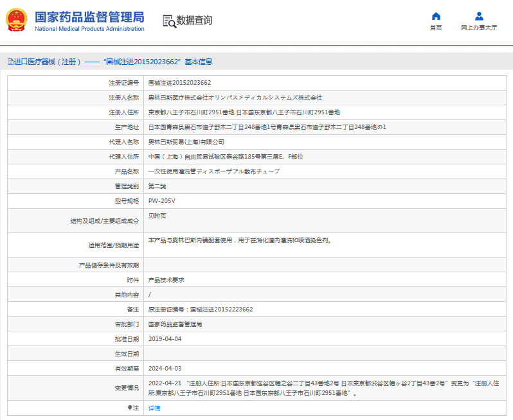Viewport: 513px width, 420px height.
Task: Click the national emblem logo
Action: (16, 20)
